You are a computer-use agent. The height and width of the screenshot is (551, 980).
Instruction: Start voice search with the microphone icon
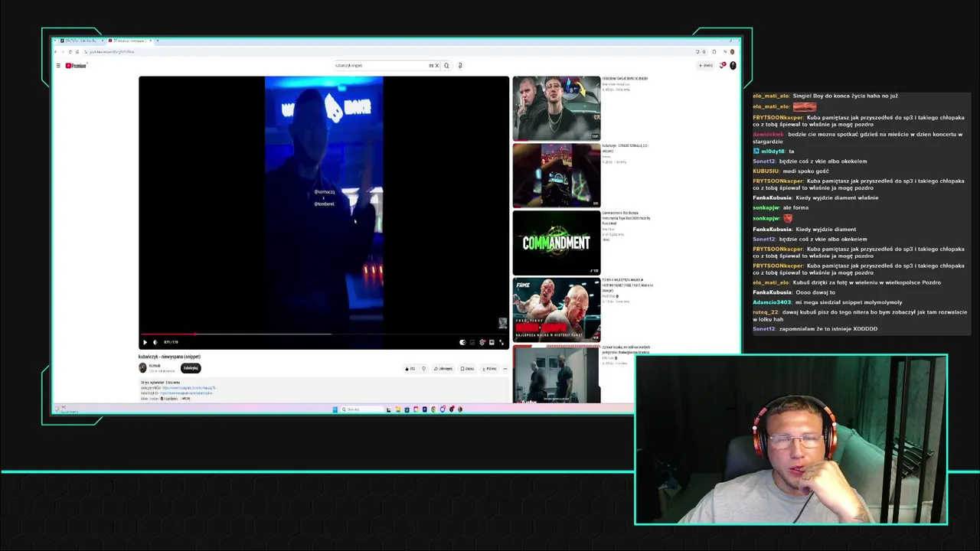(x=460, y=66)
